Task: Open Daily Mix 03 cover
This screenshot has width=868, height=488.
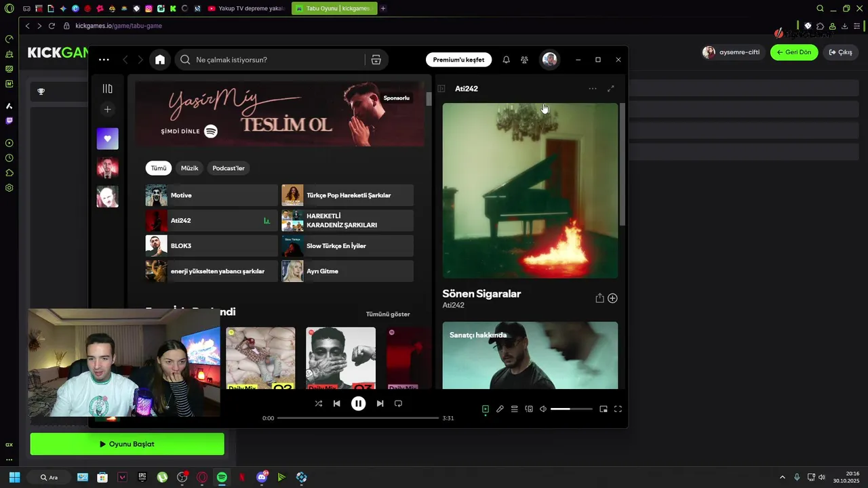Action: (x=340, y=358)
